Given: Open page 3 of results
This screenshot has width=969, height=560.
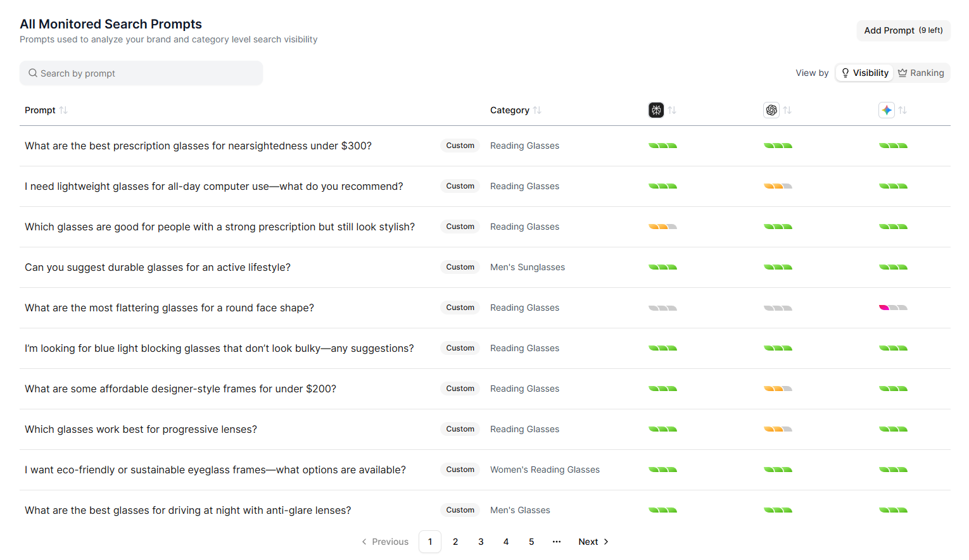Looking at the screenshot, I should 481,542.
